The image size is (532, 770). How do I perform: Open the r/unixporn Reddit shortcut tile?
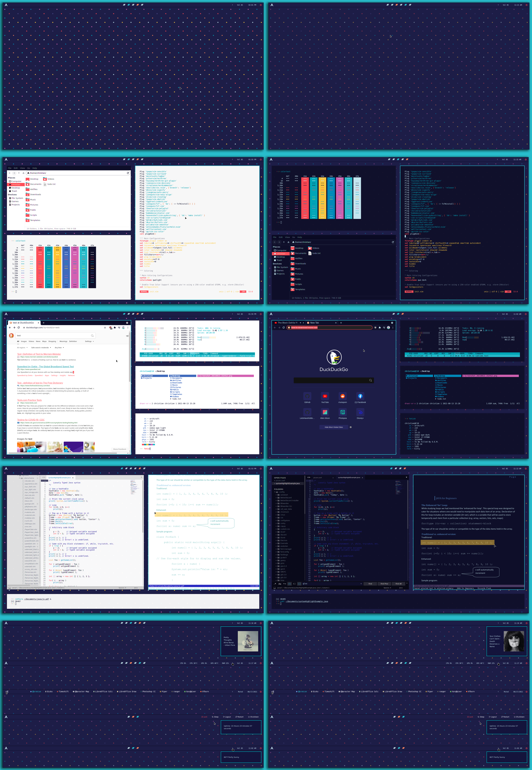(x=342, y=396)
